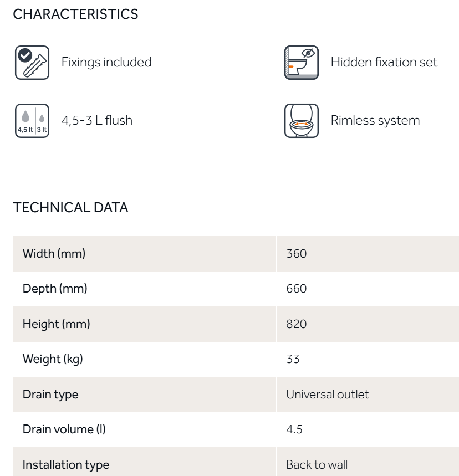
Task: Click the width value 360
Action: pos(296,254)
